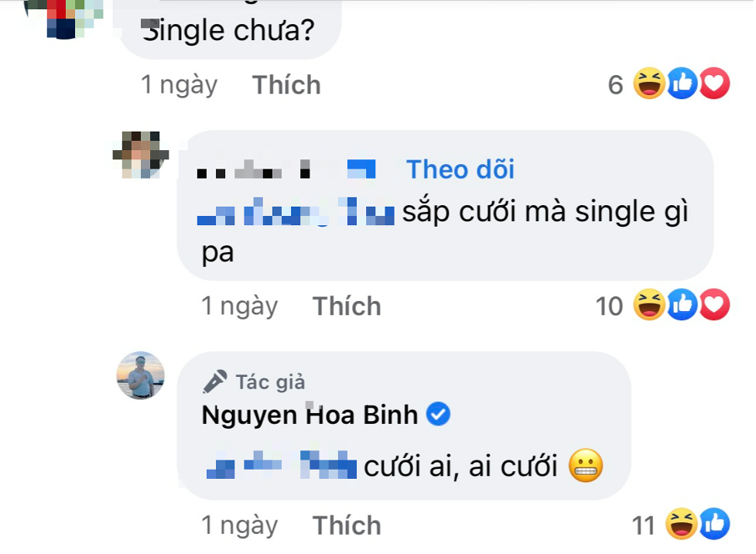The height and width of the screenshot is (554, 756).
Task: Click the blue verified badge beside Nguyen Hoa Binh
Action: coord(438,415)
